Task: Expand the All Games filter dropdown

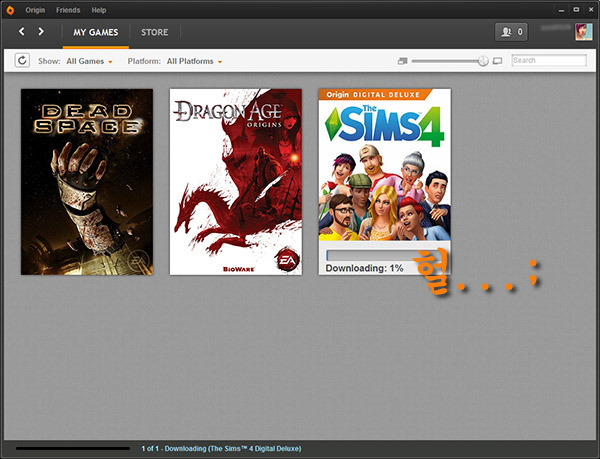Action: pyautogui.click(x=90, y=61)
